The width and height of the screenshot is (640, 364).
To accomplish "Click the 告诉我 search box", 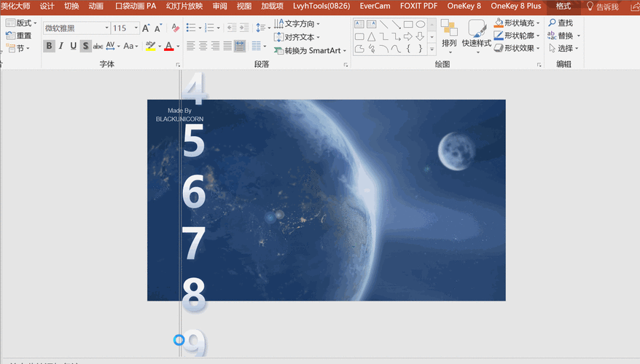I will pyautogui.click(x=602, y=7).
